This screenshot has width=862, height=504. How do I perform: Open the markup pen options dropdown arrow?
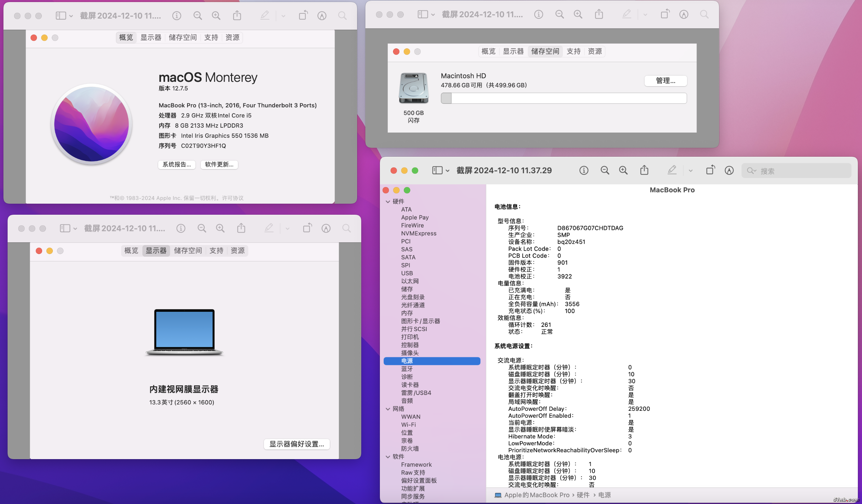(690, 171)
